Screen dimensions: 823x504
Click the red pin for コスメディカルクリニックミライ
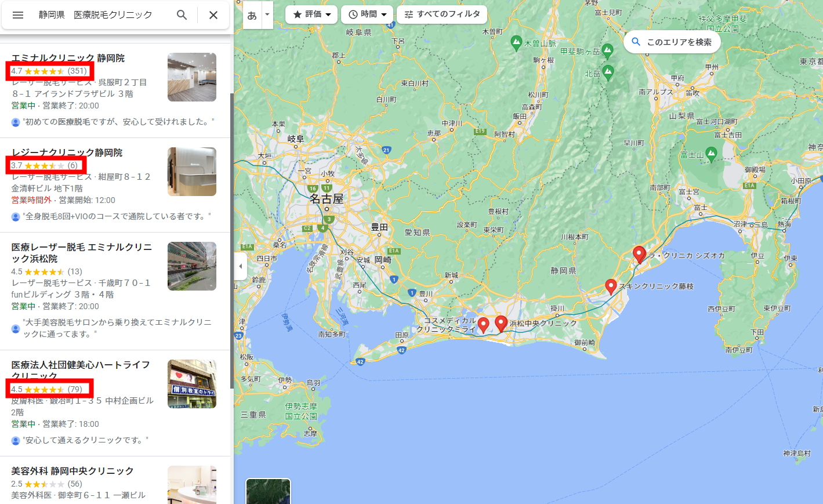click(484, 325)
